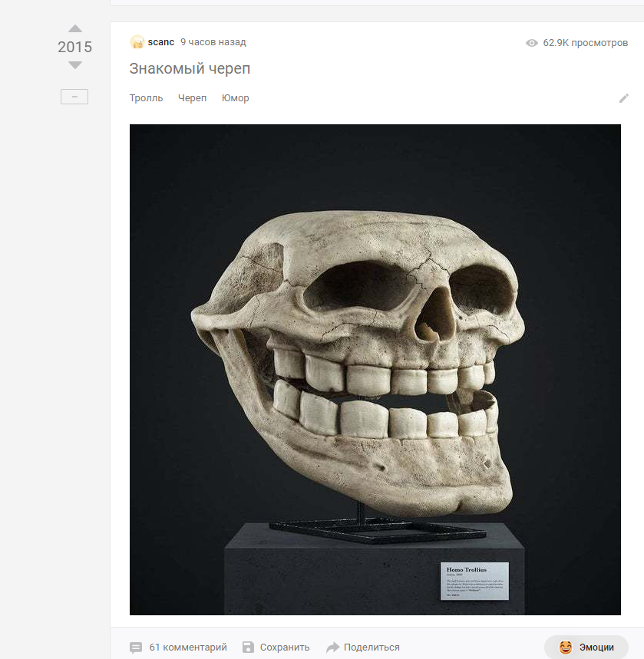
Task: Select the 'Юмор' tag
Action: 235,98
